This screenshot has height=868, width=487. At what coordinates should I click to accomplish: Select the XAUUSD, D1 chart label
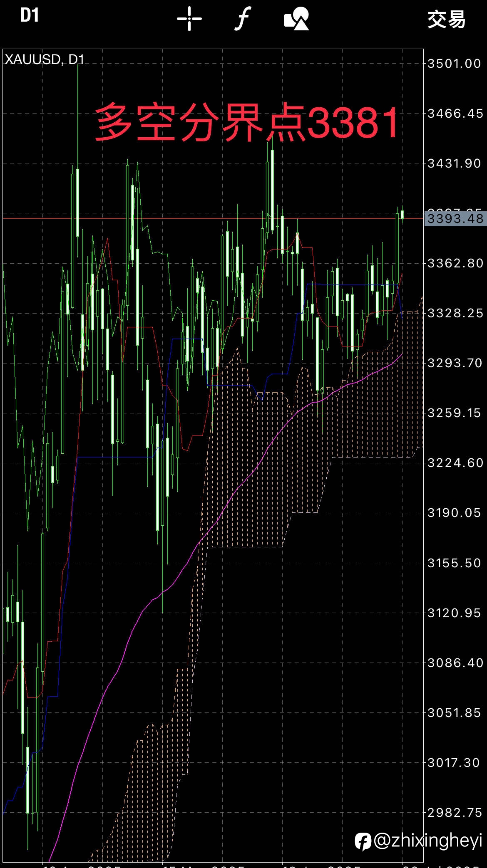pos(45,59)
